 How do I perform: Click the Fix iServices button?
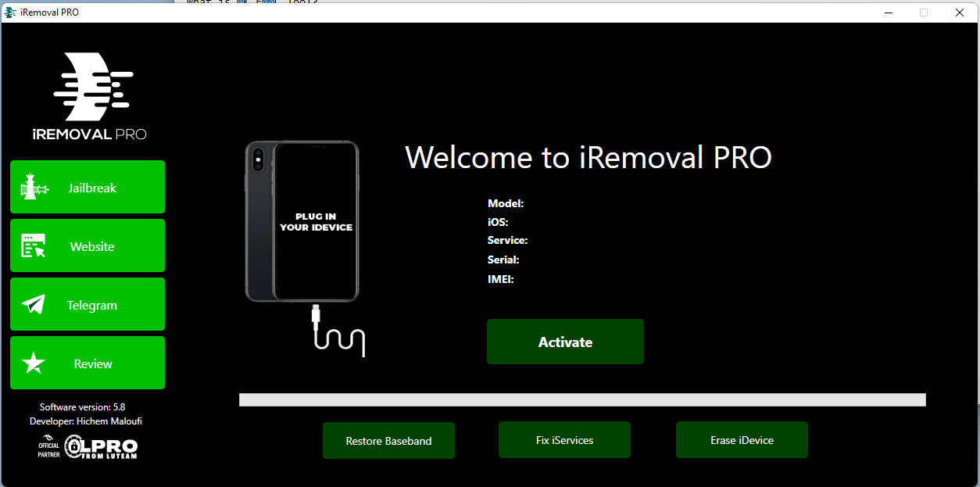[x=564, y=439]
